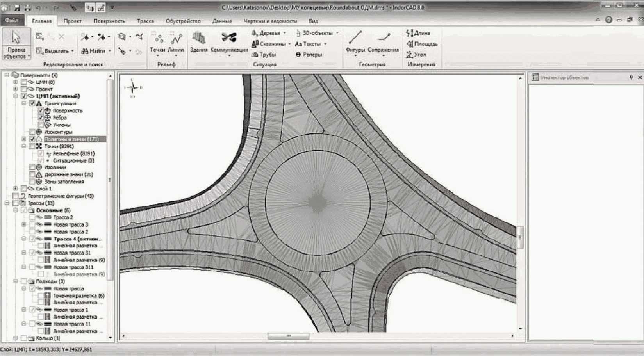Uncheck the Рёбра checkbox

tap(41, 117)
